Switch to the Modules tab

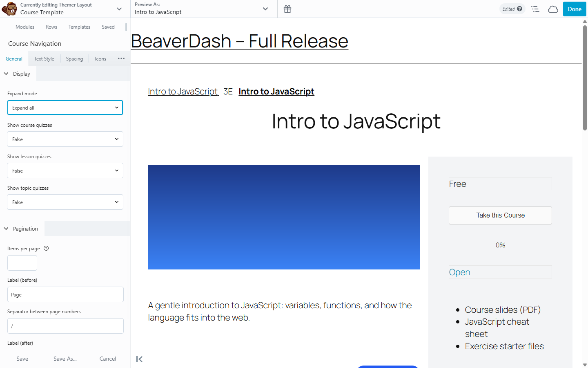(25, 27)
